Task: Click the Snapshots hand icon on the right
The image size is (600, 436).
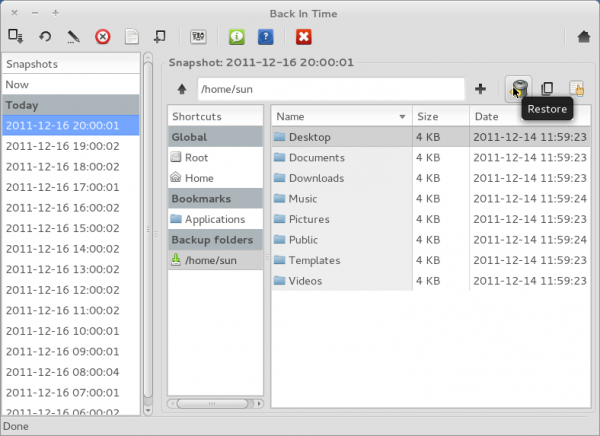Action: click(576, 89)
